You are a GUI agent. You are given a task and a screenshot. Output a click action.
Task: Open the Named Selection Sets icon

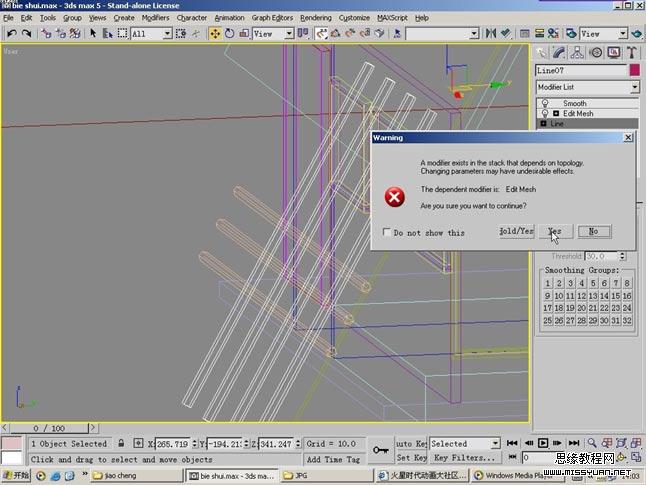coord(397,33)
